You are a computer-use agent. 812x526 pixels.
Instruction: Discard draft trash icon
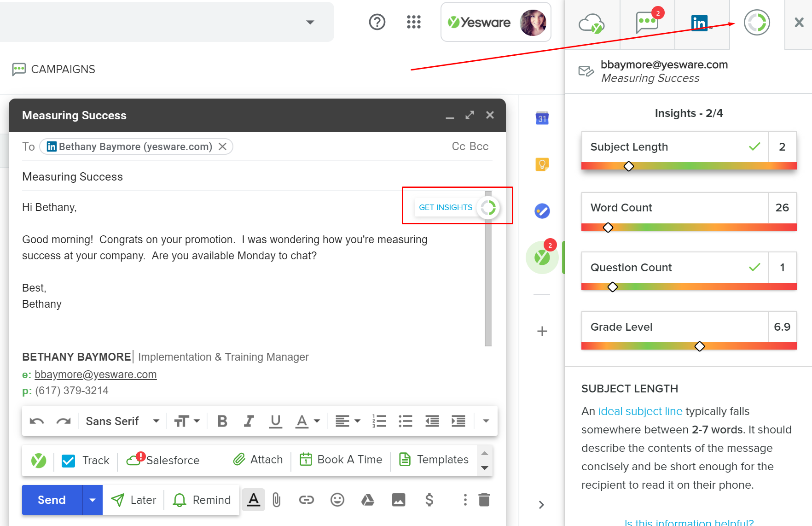(x=484, y=500)
